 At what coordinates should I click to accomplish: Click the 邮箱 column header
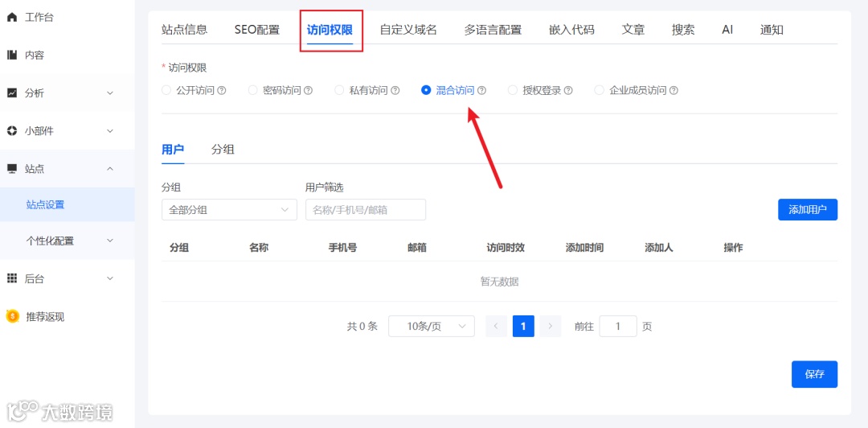coord(417,248)
